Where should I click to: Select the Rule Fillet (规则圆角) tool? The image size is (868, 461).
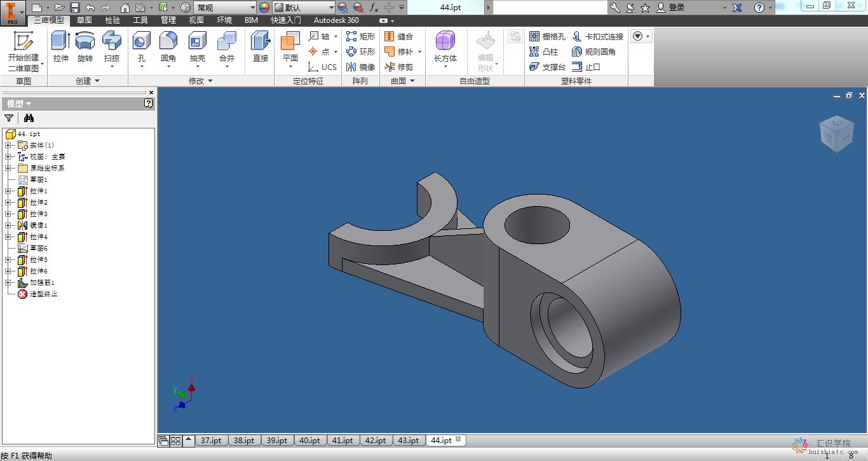tap(593, 52)
